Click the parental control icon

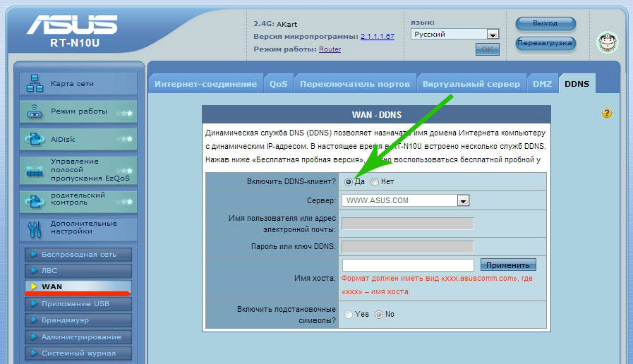35,200
